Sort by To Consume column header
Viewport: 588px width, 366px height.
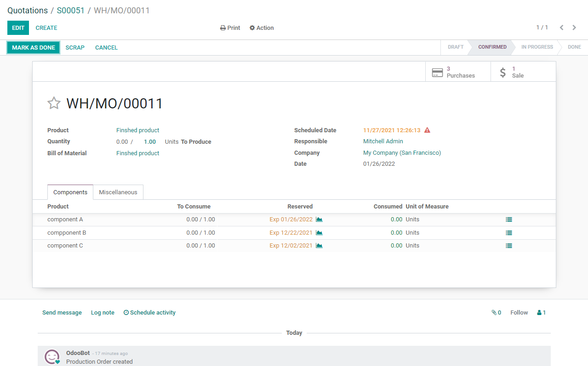coord(194,207)
